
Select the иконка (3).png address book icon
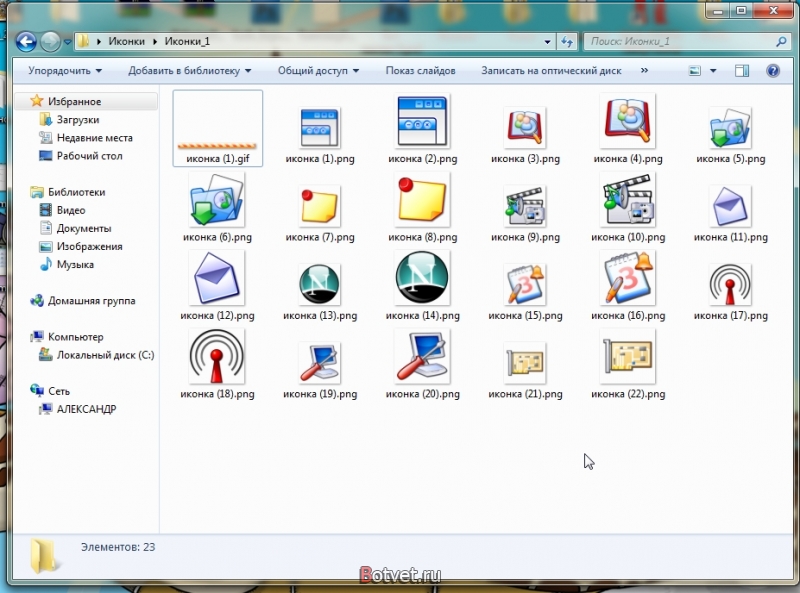pyautogui.click(x=525, y=128)
